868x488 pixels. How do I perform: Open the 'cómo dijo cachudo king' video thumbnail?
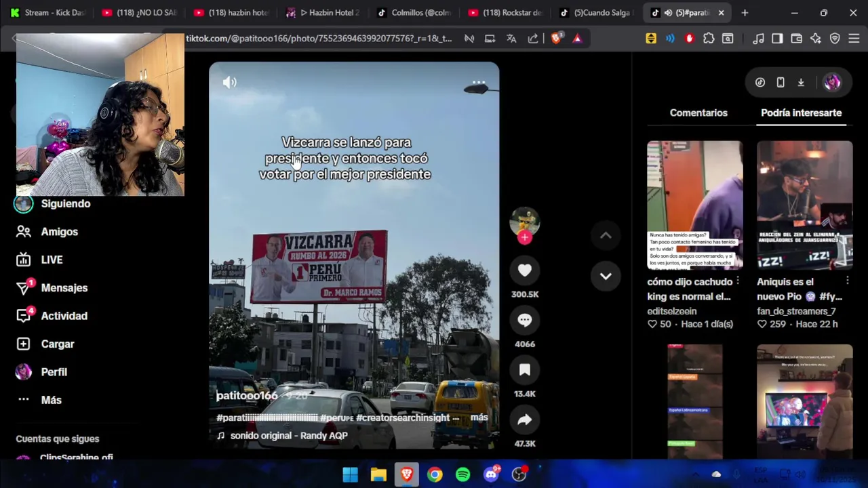694,205
